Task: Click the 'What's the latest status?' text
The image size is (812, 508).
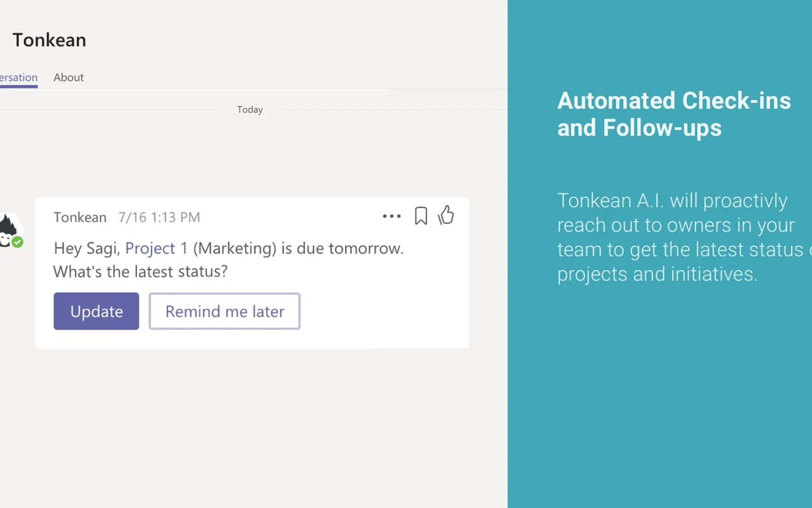Action: coord(141,272)
